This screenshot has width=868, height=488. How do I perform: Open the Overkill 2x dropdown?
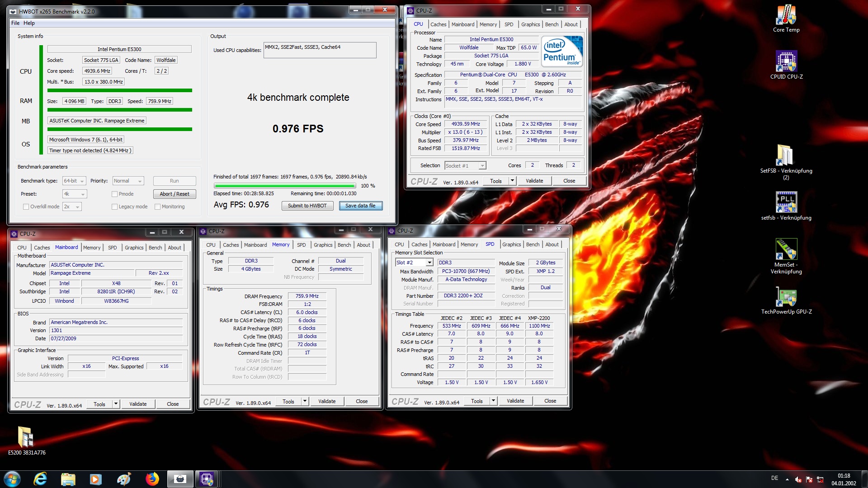point(72,206)
